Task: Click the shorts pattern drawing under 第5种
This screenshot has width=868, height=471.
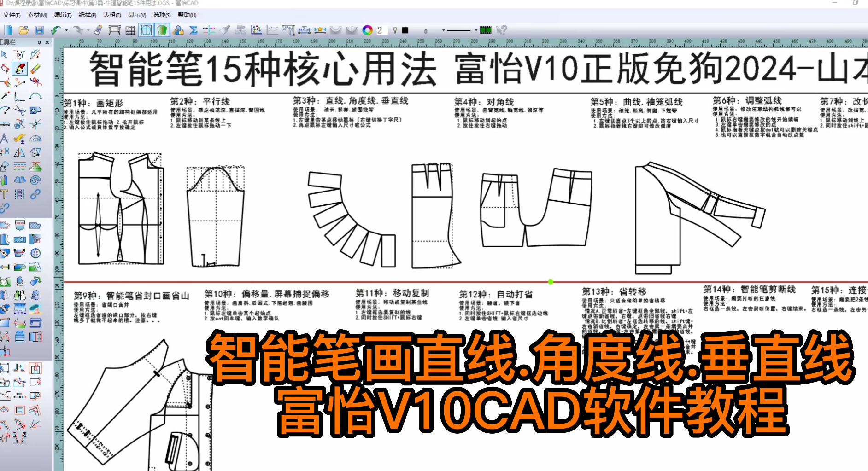Action: pos(536,208)
